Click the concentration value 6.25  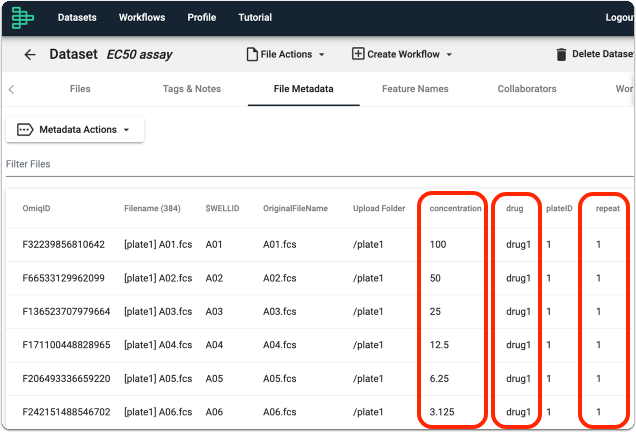[x=439, y=378]
